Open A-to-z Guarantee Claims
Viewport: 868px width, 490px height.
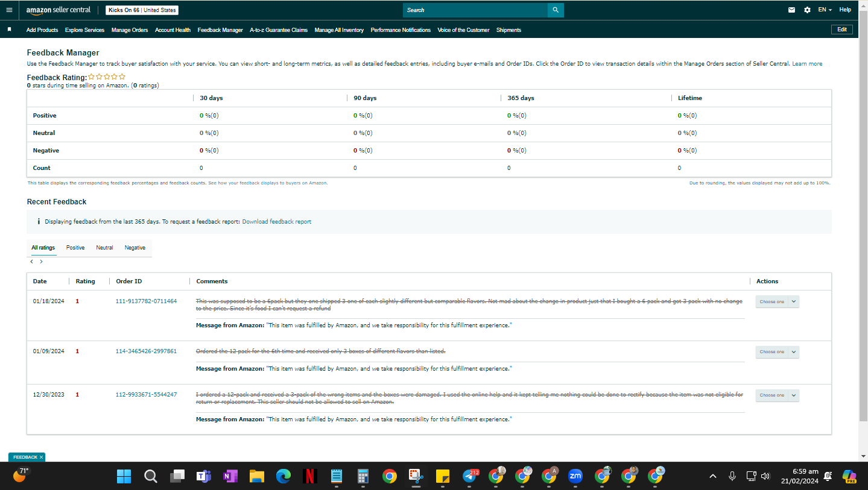tap(279, 30)
